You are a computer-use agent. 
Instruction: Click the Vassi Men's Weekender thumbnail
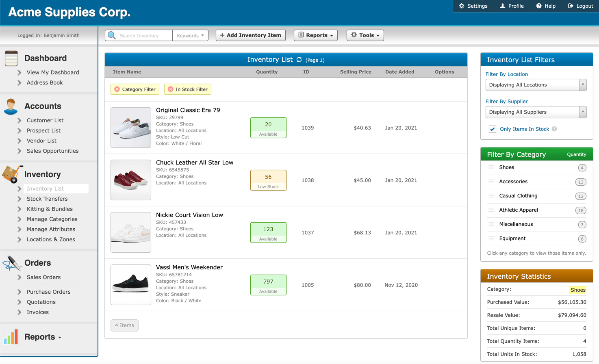coord(131,285)
